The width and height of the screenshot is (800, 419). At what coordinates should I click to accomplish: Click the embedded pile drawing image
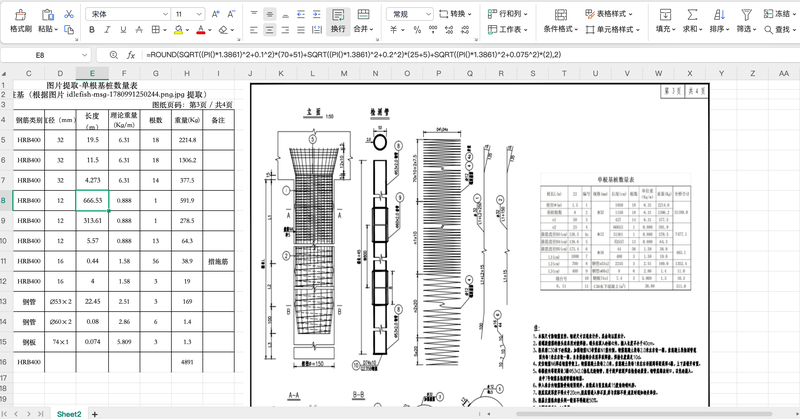point(480,245)
